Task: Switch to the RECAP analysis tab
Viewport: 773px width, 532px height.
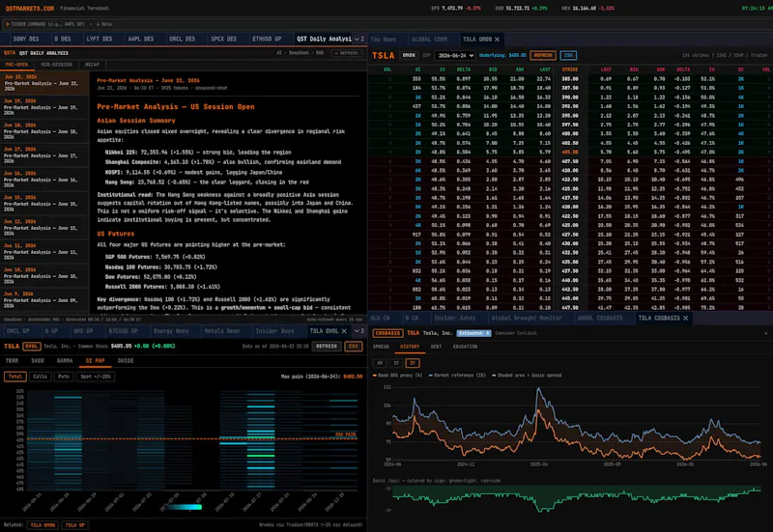Action: coord(92,65)
